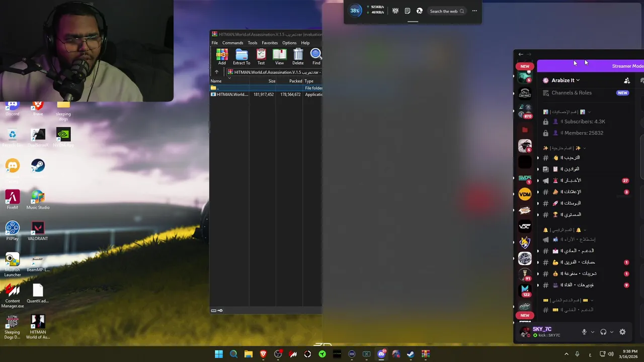Open the Favorites menu in WinRAR
Image resolution: width=644 pixels, height=362 pixels.
pos(270,43)
